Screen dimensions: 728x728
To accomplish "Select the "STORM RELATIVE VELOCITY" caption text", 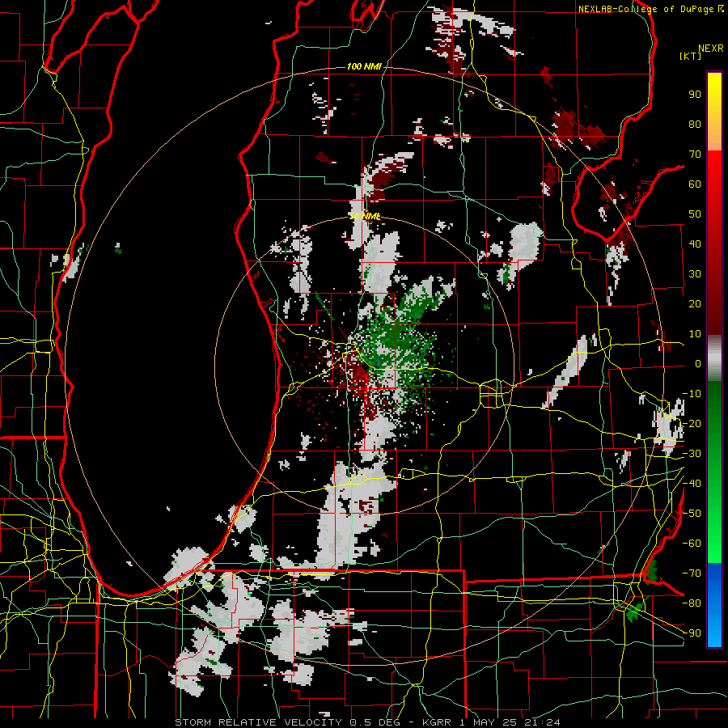I will (x=258, y=722).
